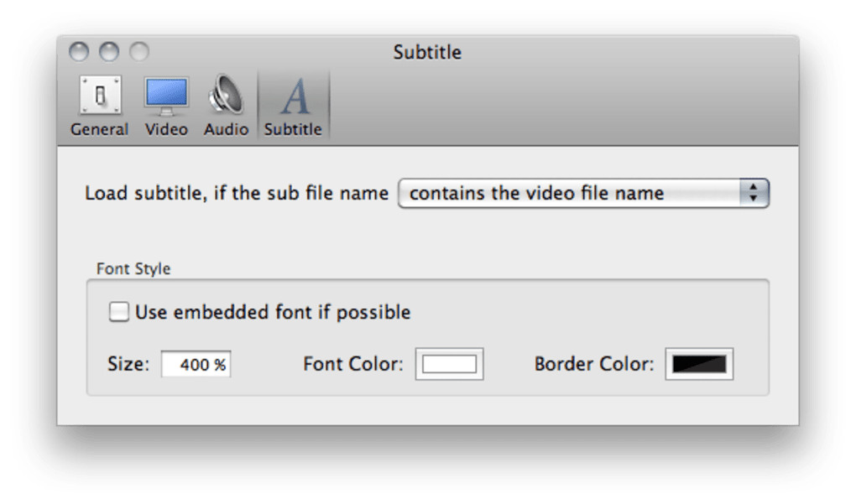Click the Size percentage input field
Image resolution: width=856 pixels, height=504 pixels.
pos(196,365)
